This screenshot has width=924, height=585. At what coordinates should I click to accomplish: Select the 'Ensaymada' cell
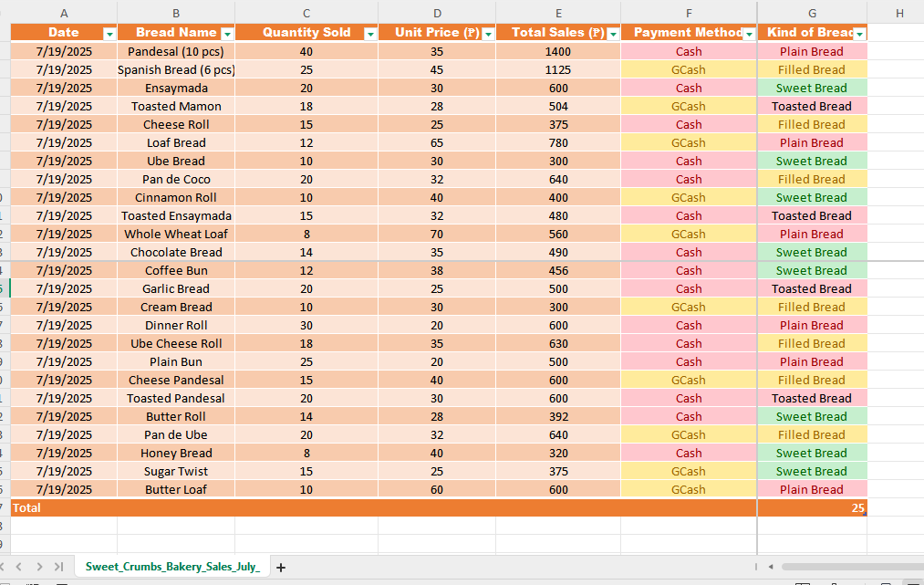pos(176,88)
